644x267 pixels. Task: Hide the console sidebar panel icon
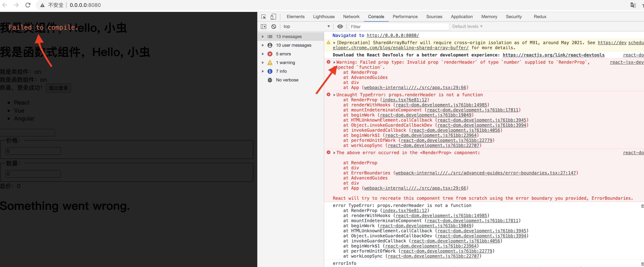pos(264,26)
